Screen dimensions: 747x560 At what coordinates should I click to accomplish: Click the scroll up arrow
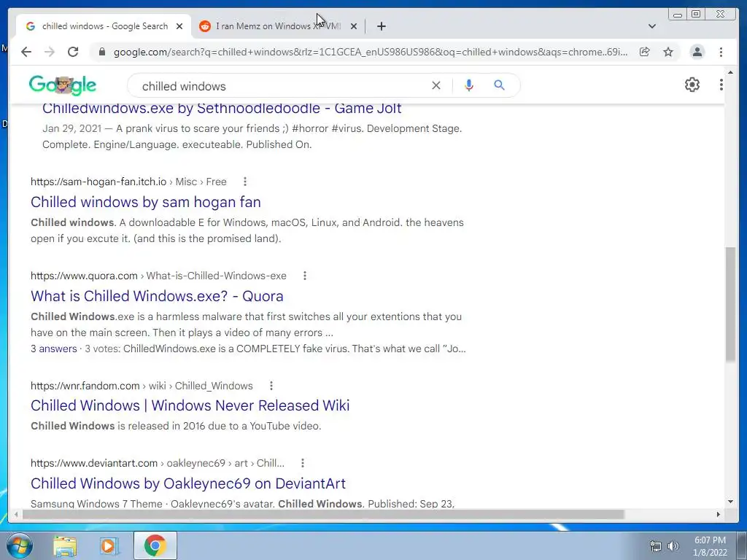click(730, 72)
